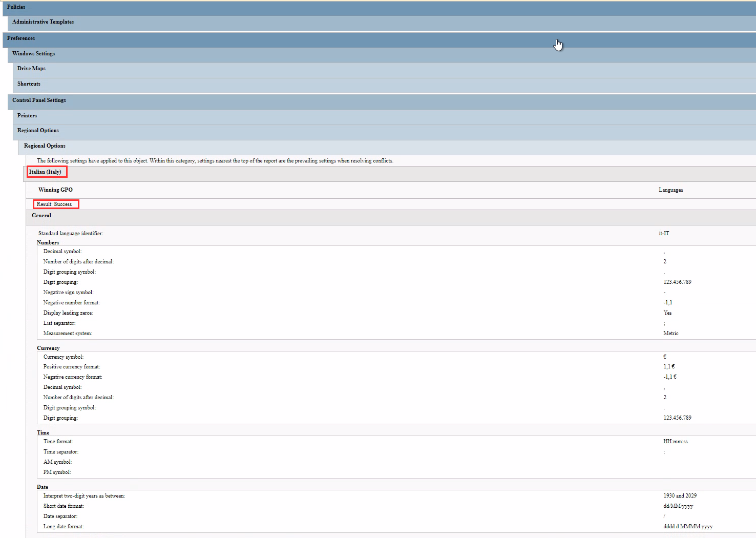Click the € currency symbol value
This screenshot has height=538, width=756.
(665, 357)
